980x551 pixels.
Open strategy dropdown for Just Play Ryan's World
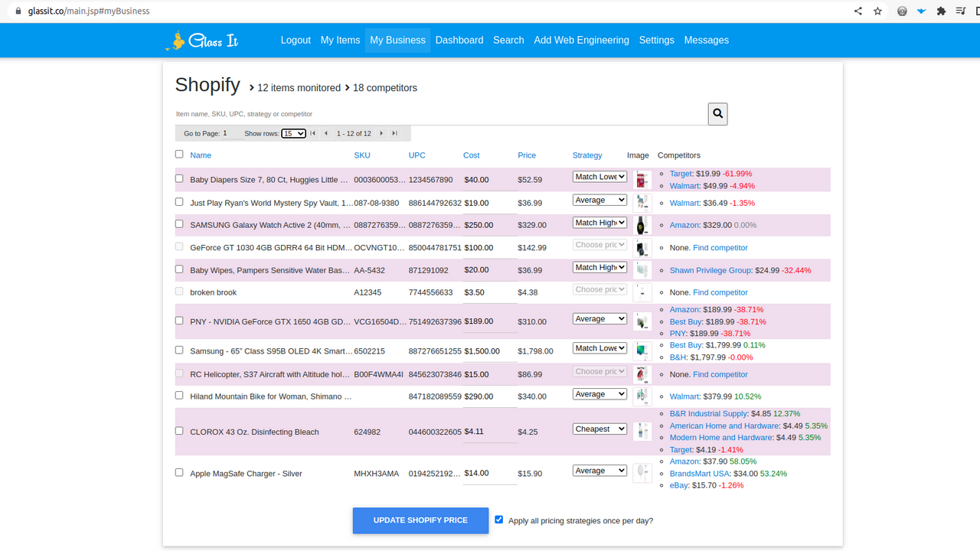[599, 200]
